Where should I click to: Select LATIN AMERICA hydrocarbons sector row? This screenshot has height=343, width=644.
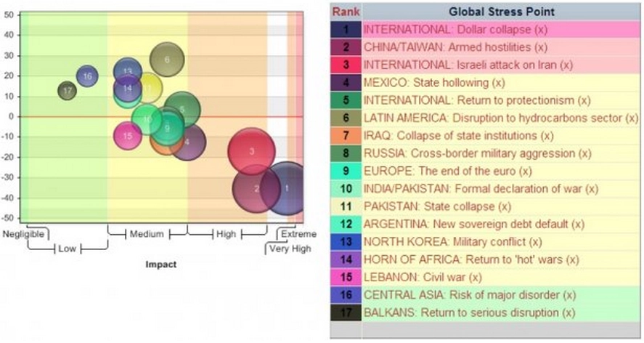(x=501, y=118)
